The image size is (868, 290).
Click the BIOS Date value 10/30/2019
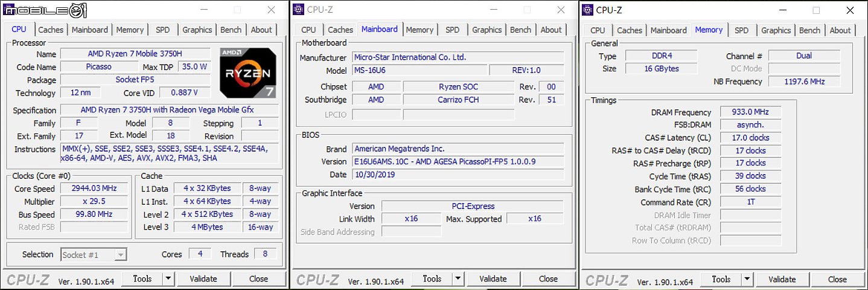[x=458, y=174]
